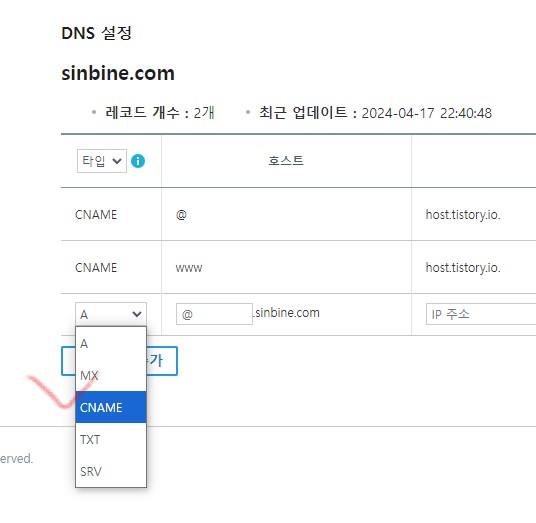This screenshot has width=536, height=523.
Task: Click the 호스트 column header
Action: pyautogui.click(x=286, y=160)
